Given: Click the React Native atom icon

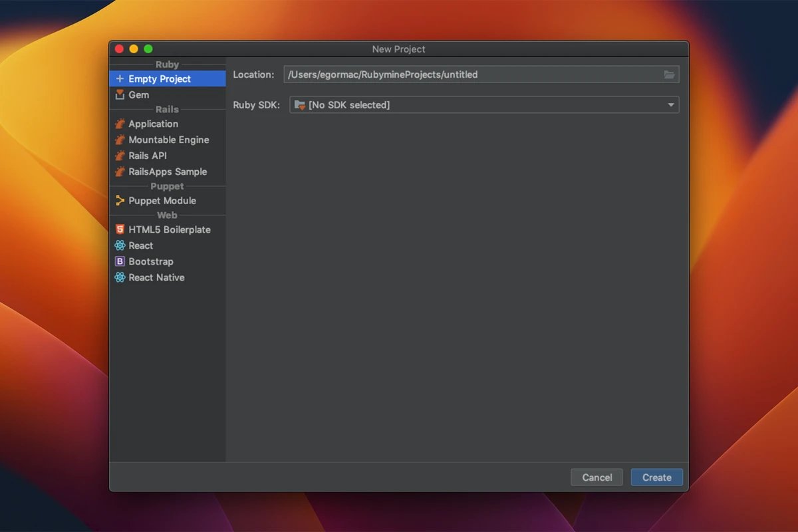Looking at the screenshot, I should click(x=120, y=278).
